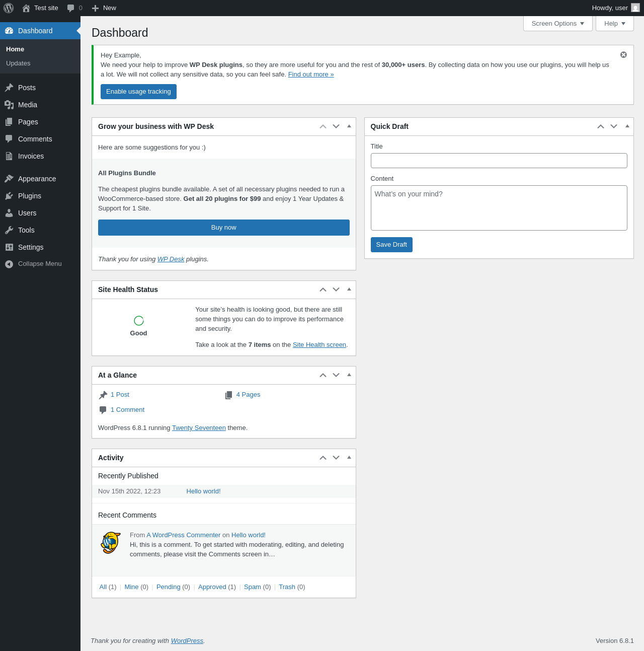The height and width of the screenshot is (651, 644).
Task: Click the Posts pushpin icon in sidebar
Action: [9, 88]
